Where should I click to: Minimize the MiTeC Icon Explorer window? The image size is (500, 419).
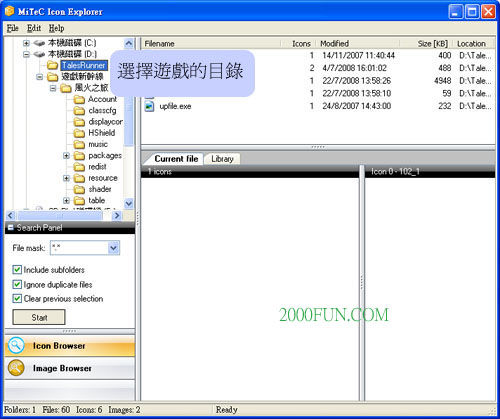coord(456,12)
